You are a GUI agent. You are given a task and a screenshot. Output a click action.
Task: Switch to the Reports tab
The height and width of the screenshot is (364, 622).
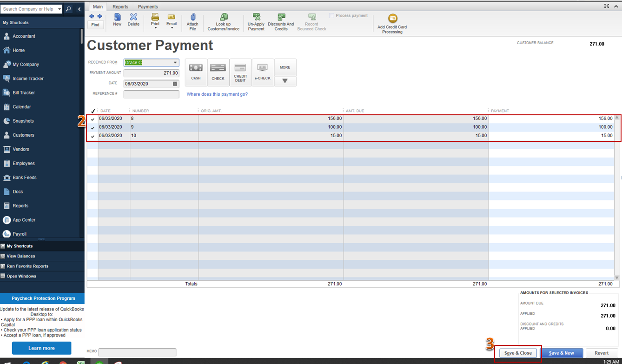pos(120,7)
